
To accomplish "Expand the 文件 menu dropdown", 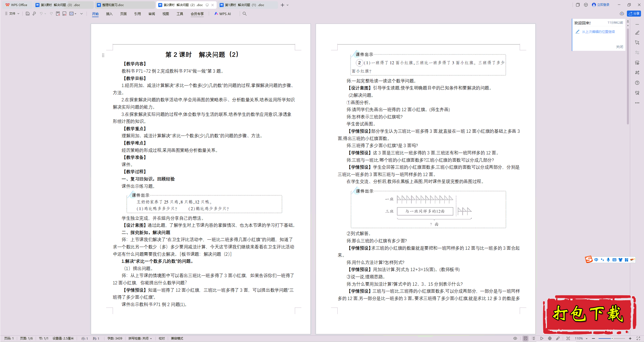I will 12,14.
